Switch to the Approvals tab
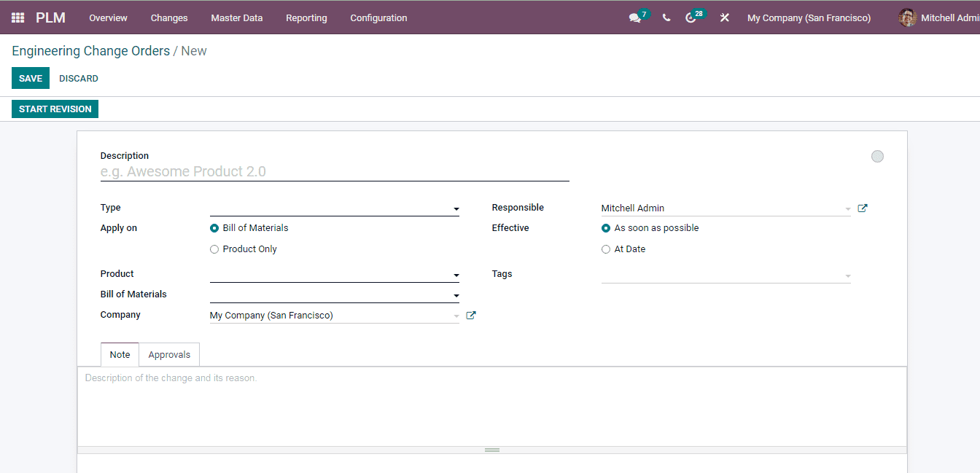 pos(168,354)
